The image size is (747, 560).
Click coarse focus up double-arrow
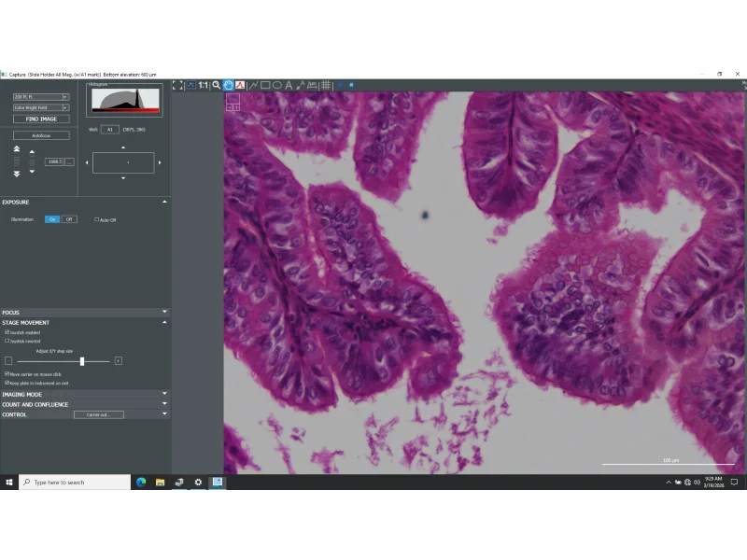coord(17,149)
